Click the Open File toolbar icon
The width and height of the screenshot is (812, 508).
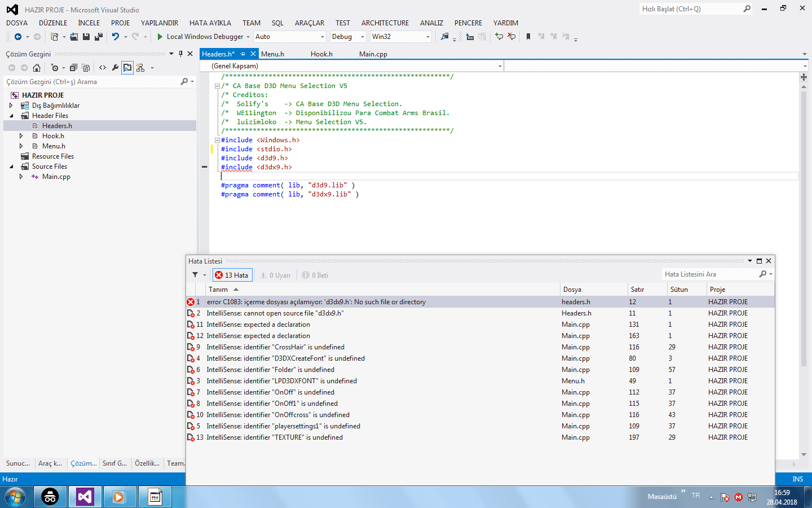click(x=74, y=37)
